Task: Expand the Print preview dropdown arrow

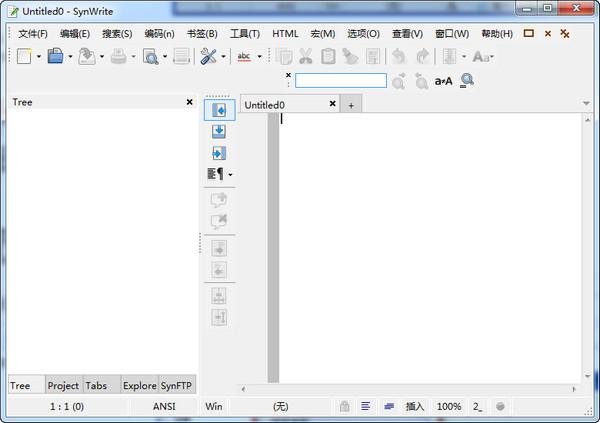Action: click(165, 57)
